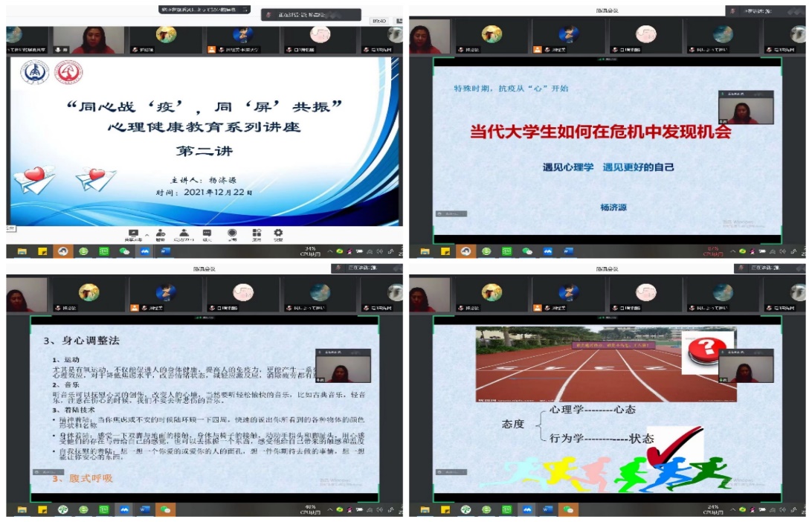This screenshot has height=522, width=812.
Task: Open Sticky Notes in the taskbar below the running-track slide
Action: coord(445,510)
